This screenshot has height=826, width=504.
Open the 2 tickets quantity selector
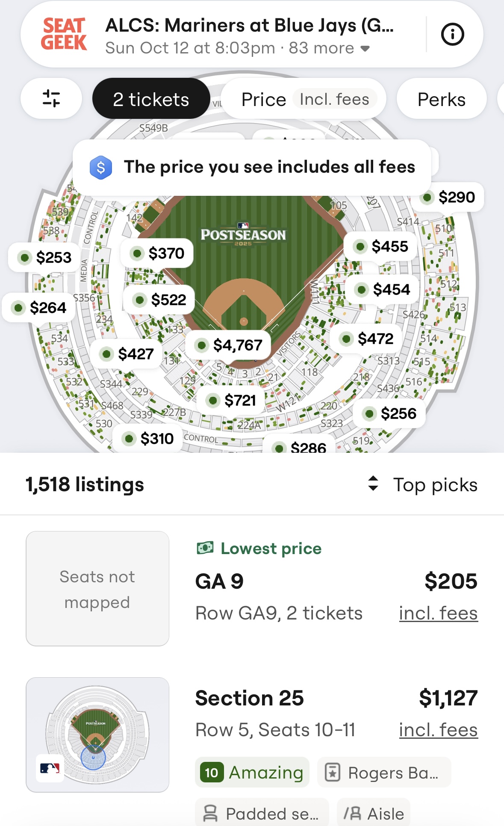click(x=151, y=99)
